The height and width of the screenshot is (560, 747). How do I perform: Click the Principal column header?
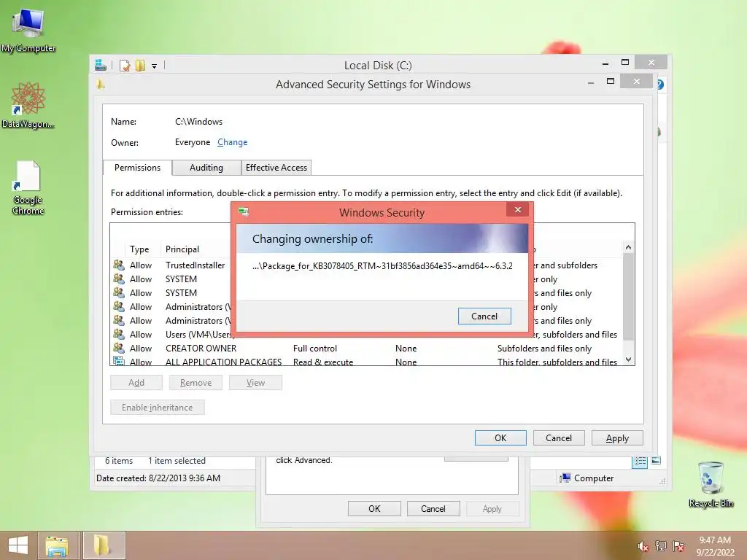click(182, 249)
